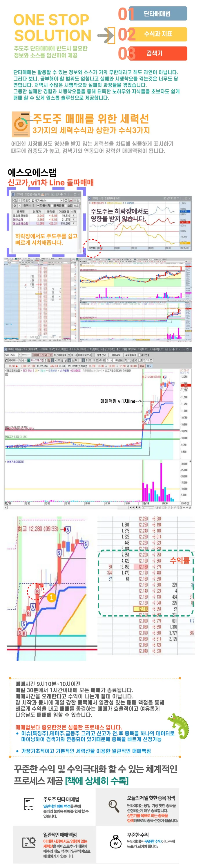Click the 거래대금 column header
Image resolution: width=203 pixels, height=868 pixels.
(64, 212)
